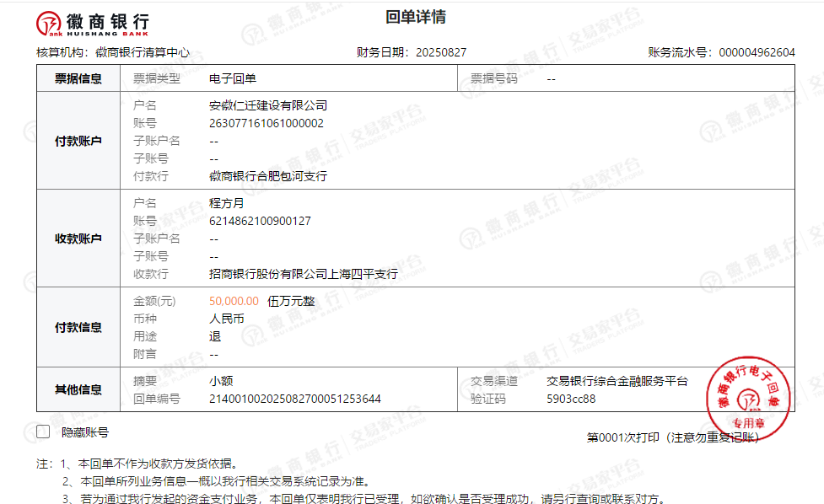
Task: Click the 核算机构 徽商银行清算中心 text
Action: pyautogui.click(x=142, y=52)
